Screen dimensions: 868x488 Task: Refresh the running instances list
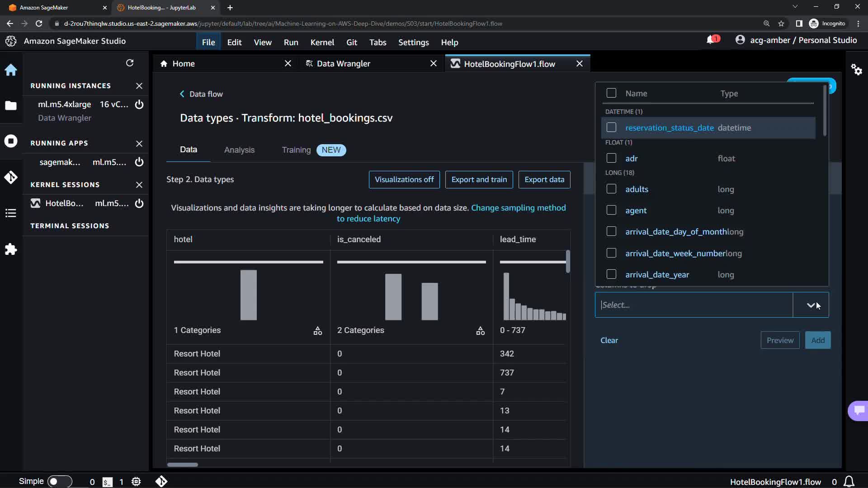[x=130, y=63]
